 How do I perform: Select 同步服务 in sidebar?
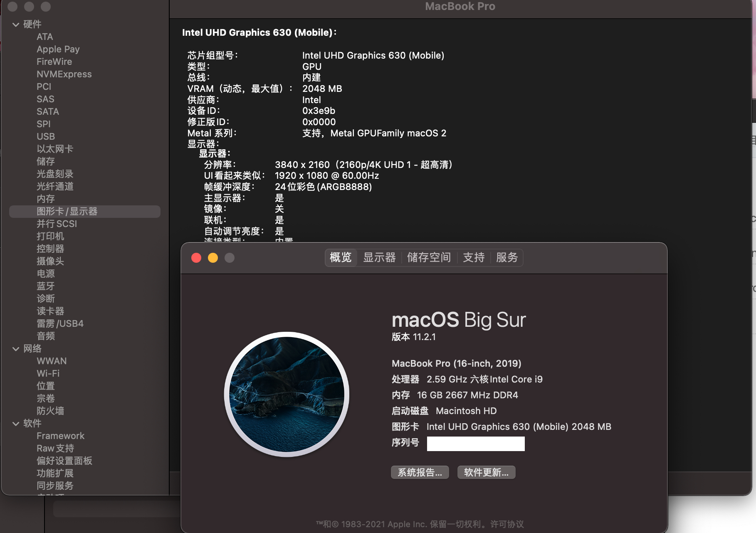[x=55, y=486]
